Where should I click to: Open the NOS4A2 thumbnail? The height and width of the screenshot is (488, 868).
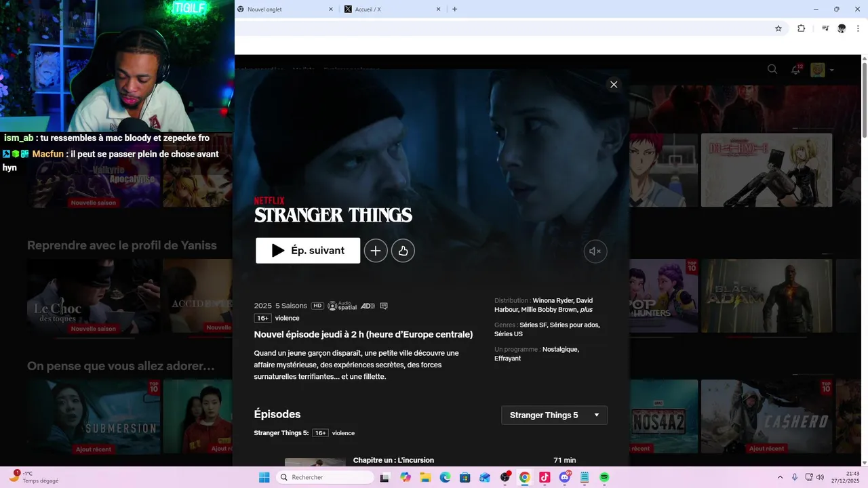coord(664,417)
